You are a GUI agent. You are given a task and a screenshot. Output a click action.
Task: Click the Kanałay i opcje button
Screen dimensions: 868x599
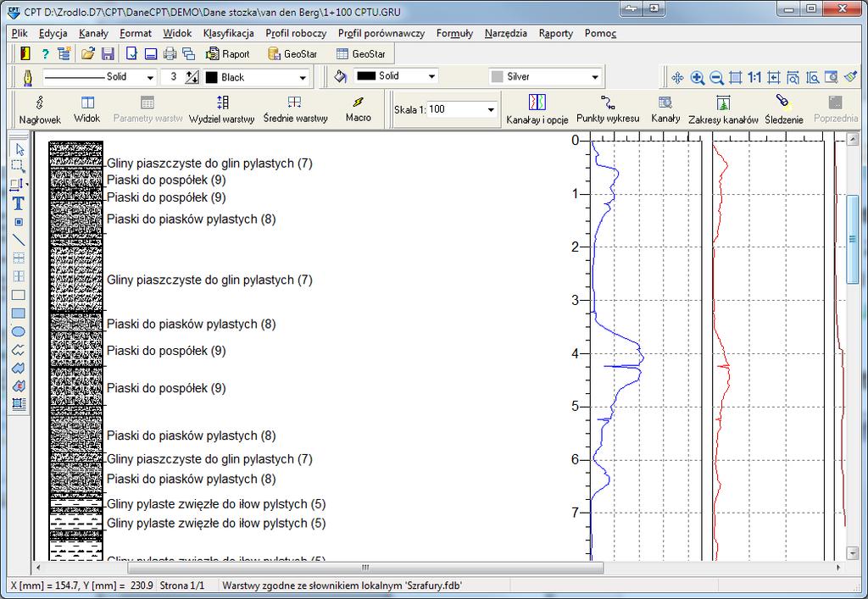click(x=537, y=109)
